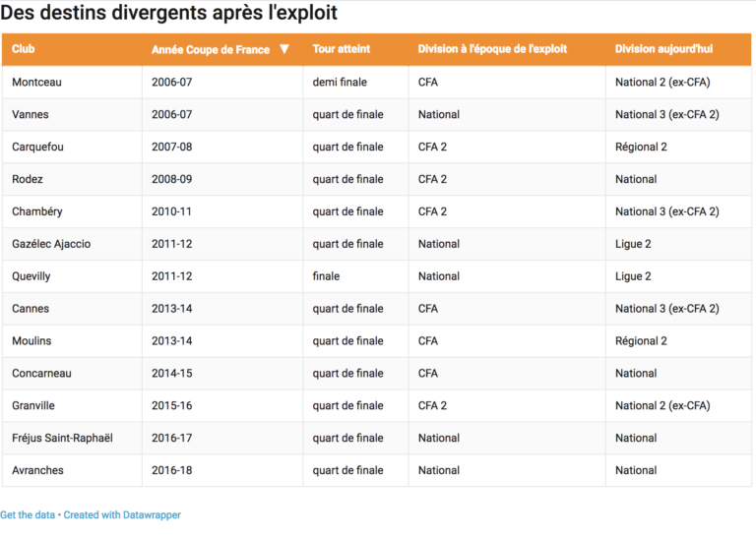Click the sort arrow beside Année Coupe de France
756x537 pixels.
coord(284,49)
